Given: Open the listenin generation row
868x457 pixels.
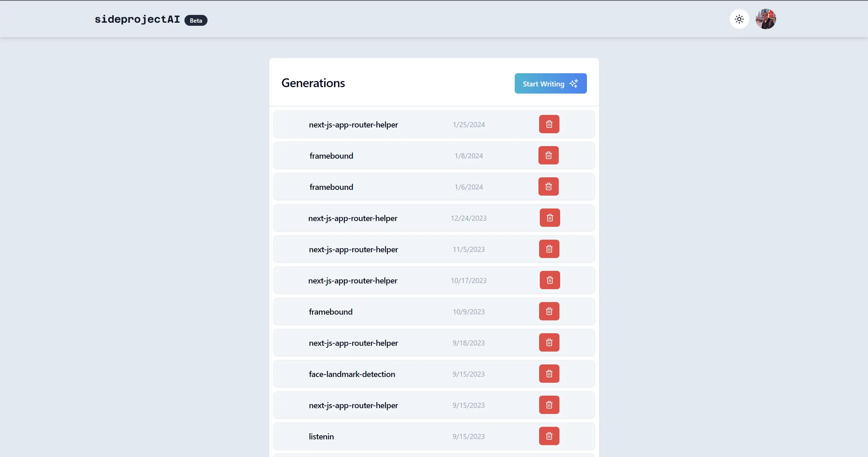Looking at the screenshot, I should tap(321, 436).
